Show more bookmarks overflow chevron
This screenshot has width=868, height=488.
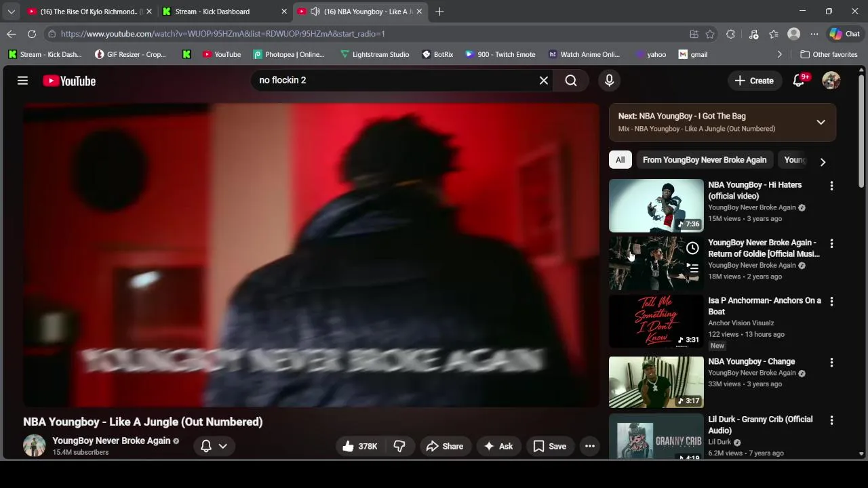tap(779, 54)
